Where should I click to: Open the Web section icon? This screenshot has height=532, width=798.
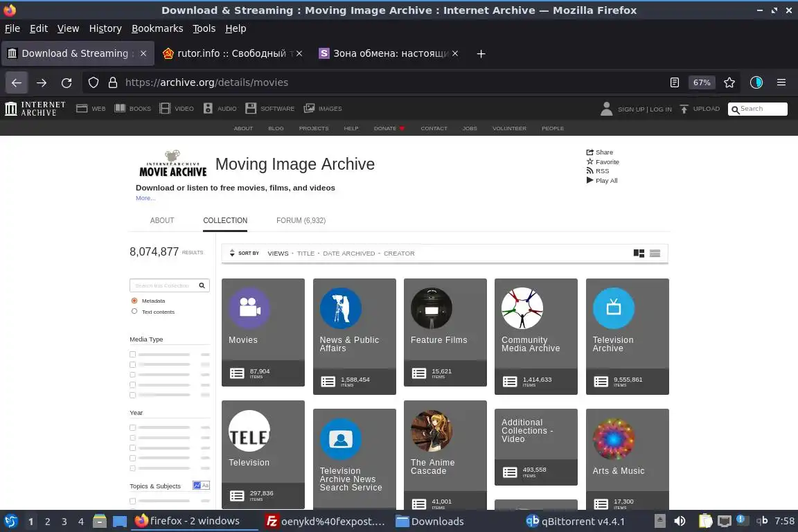[x=82, y=109]
